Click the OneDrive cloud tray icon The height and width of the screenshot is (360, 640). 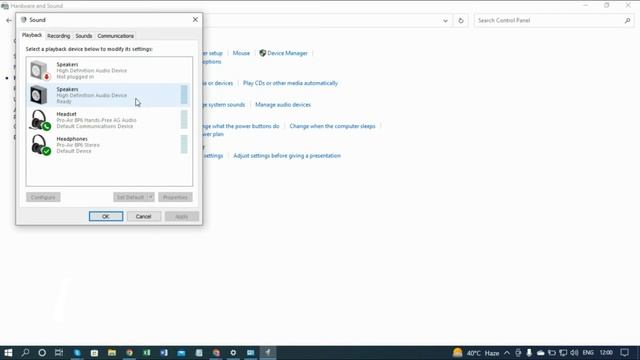click(x=540, y=353)
